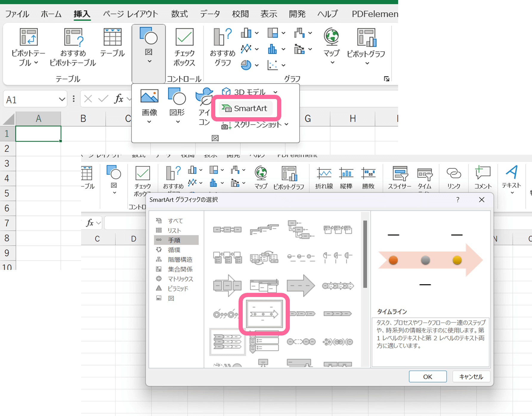Insert 折れ線 sparkline in lower ribbon
Image resolution: width=532 pixels, height=416 pixels.
click(x=324, y=178)
